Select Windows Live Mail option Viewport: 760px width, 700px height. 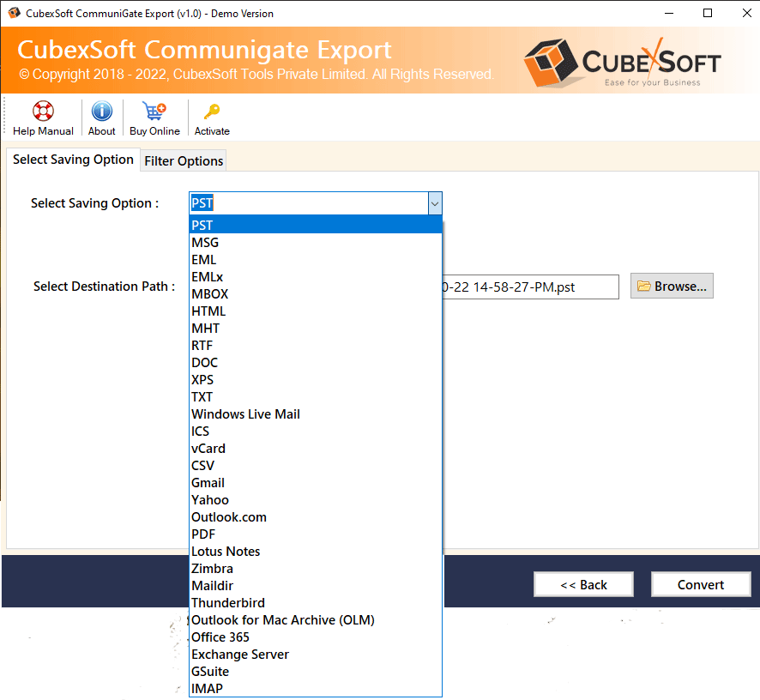coord(316,414)
